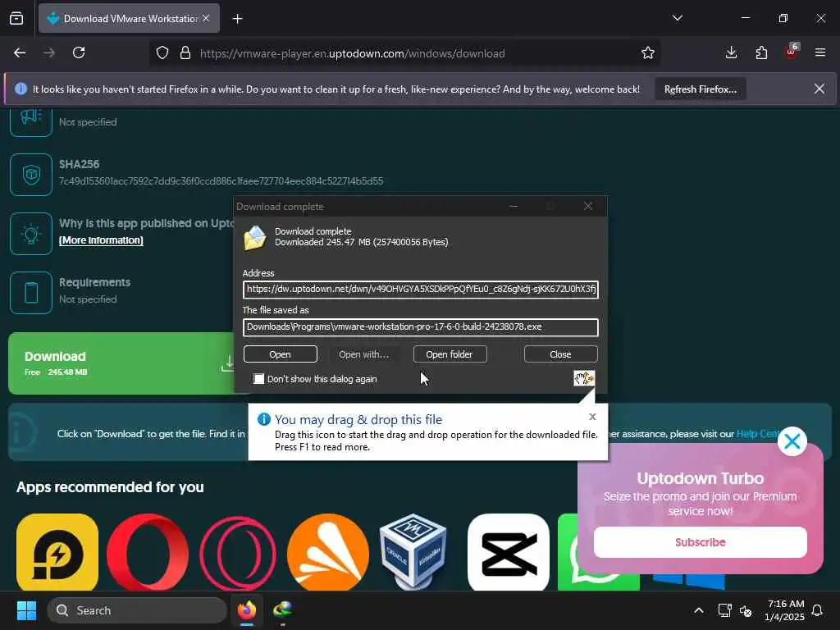Click the Requirements phone icon

coord(31,293)
